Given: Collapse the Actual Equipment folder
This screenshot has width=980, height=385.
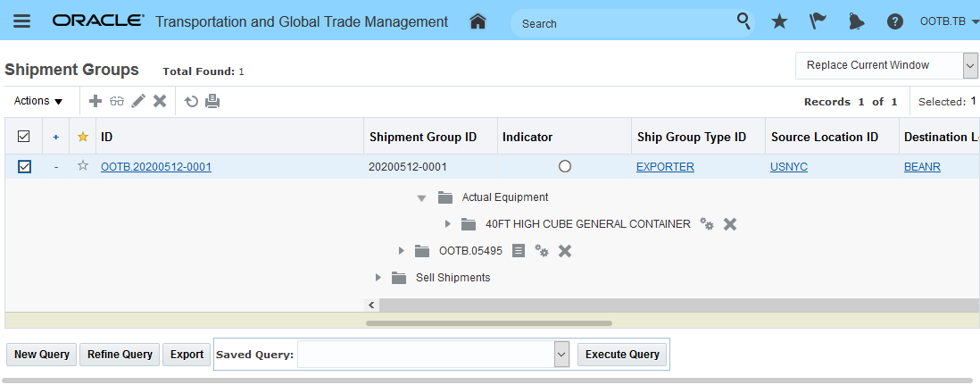Looking at the screenshot, I should [x=421, y=197].
